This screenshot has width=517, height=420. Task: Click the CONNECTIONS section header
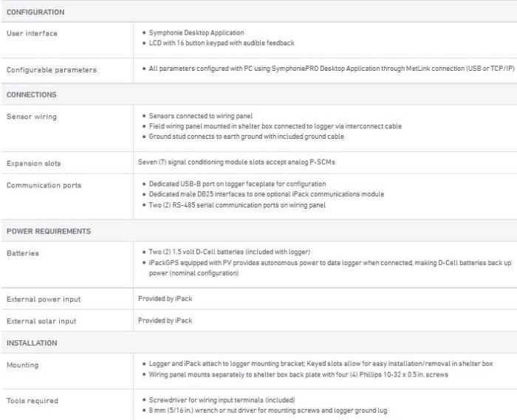[32, 94]
